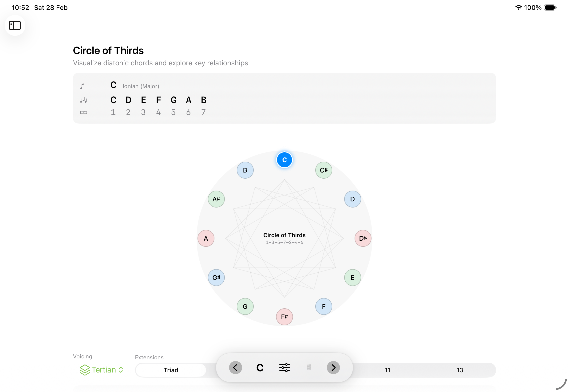Advance to next key with right chevron
Viewport: 569px width, 392px height.
[x=333, y=368]
